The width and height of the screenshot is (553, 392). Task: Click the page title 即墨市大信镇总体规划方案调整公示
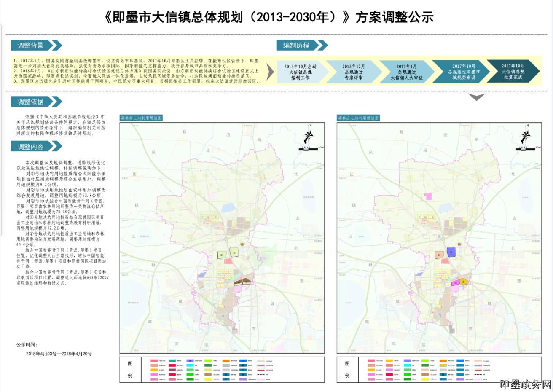(x=268, y=17)
